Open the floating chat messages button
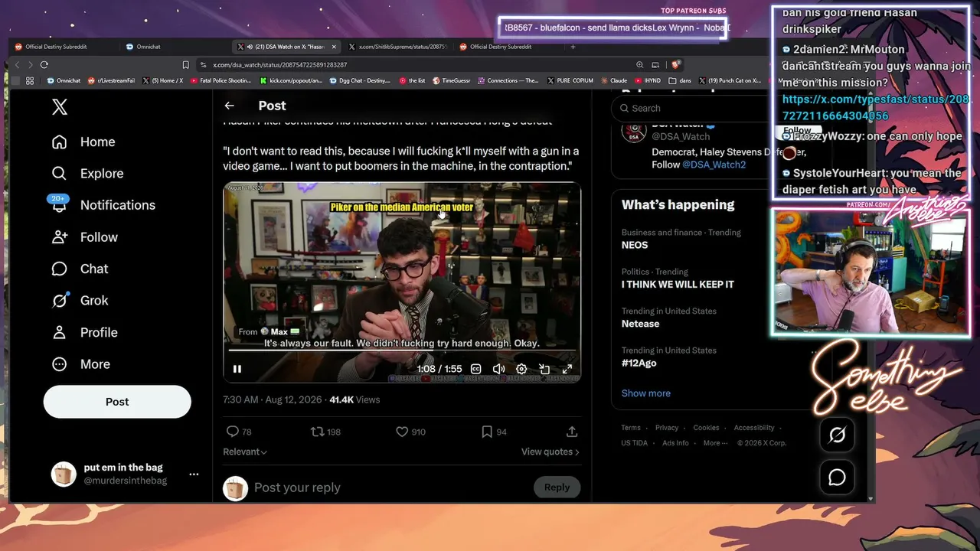Viewport: 980px width, 551px height. 837,478
